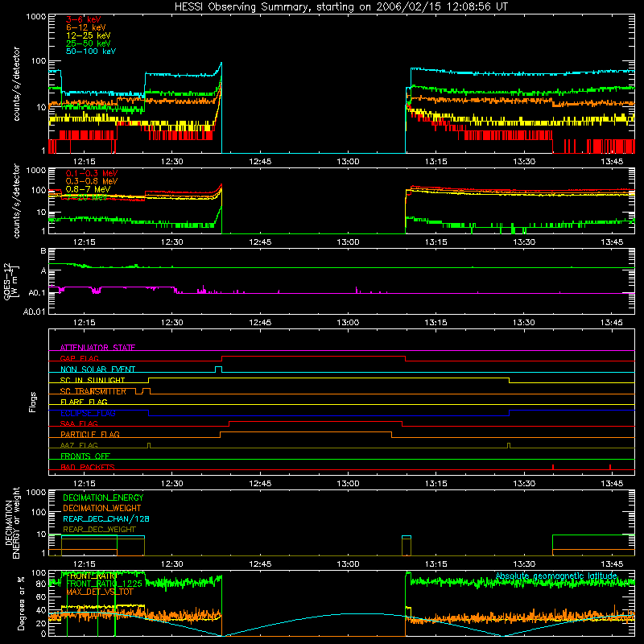Select the 50-100 keV legend label
Screen dimensions: 644x644
coord(90,51)
